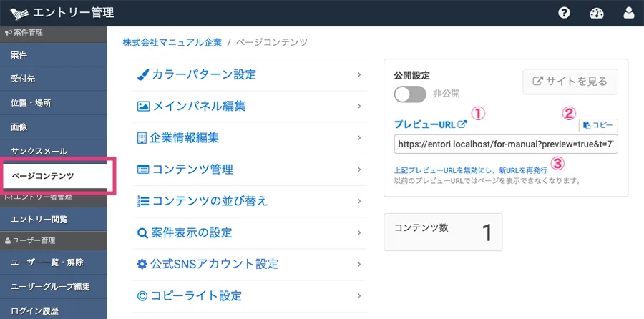The height and width of the screenshot is (319, 644).
Task: Expand the コピーライト設定 row chevron
Action: (358, 295)
